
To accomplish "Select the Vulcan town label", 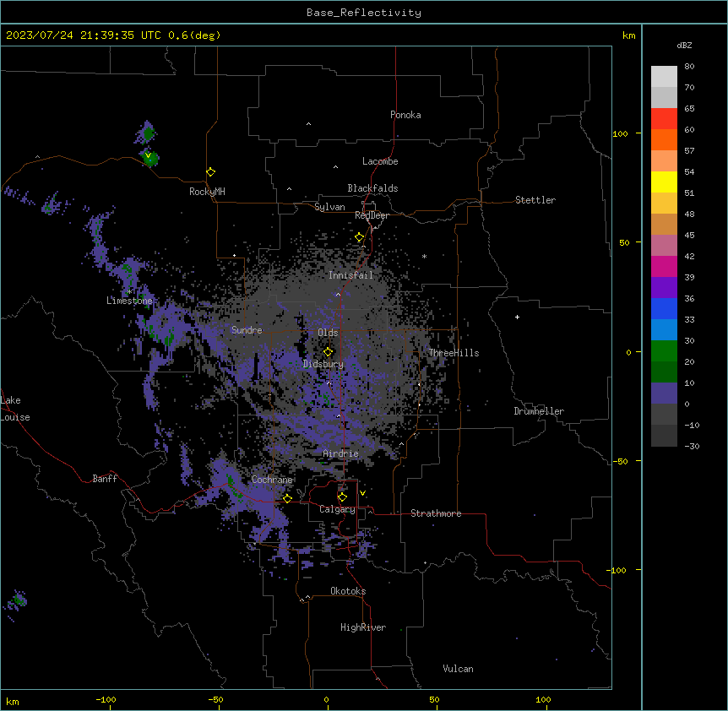I will pos(458,669).
